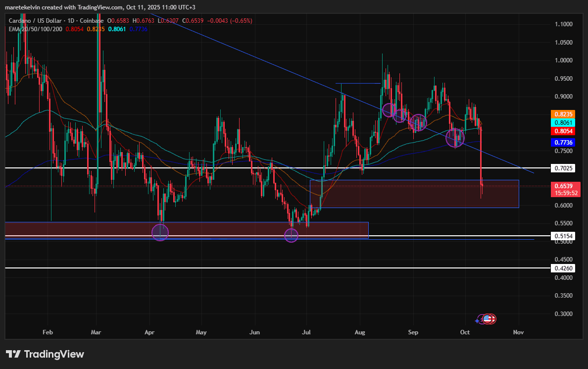Image resolution: width=588 pixels, height=369 pixels.
Task: Select the purple circle marker near April low
Action: (160, 232)
